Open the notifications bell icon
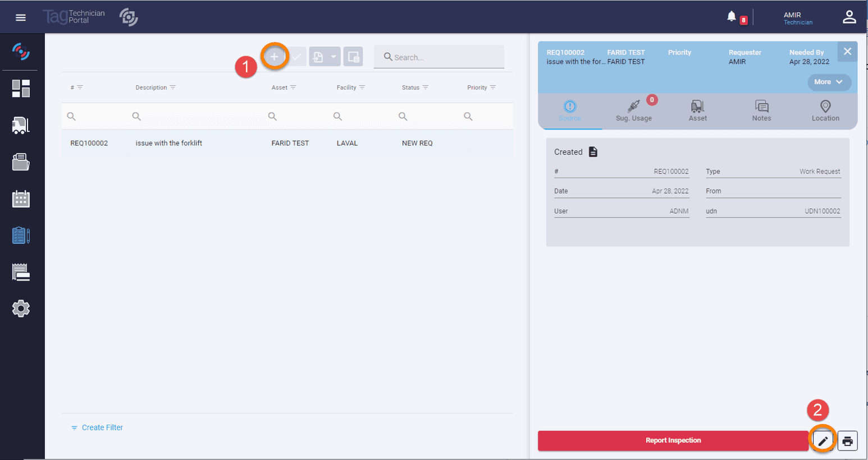Image resolution: width=868 pixels, height=460 pixels. [x=732, y=16]
